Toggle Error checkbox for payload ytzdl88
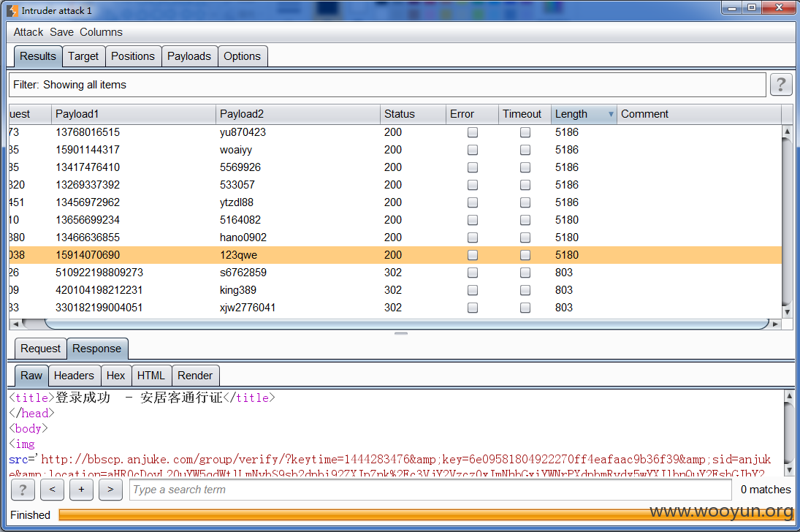 click(473, 202)
